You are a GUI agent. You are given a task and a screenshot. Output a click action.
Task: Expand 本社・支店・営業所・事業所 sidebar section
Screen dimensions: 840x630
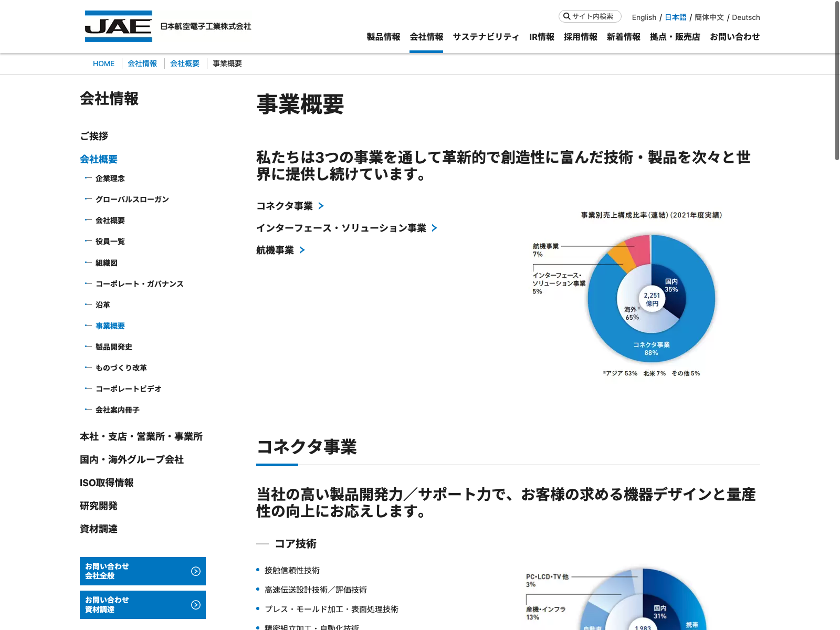pos(141,437)
